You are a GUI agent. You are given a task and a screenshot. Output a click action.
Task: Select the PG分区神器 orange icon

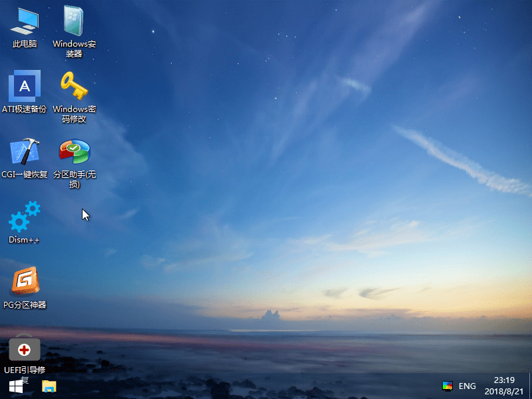click(x=25, y=282)
